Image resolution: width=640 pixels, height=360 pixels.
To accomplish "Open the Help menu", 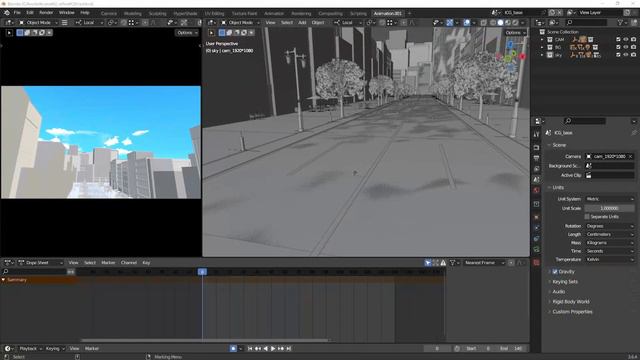I will click(85, 13).
